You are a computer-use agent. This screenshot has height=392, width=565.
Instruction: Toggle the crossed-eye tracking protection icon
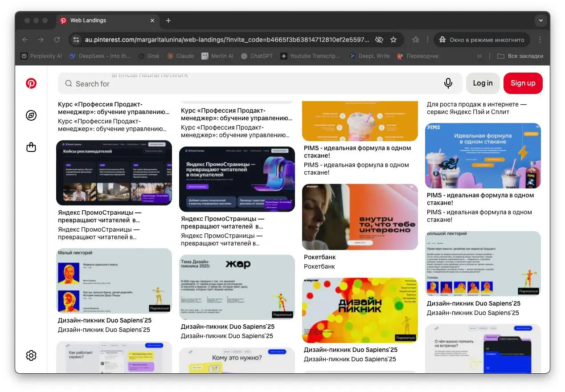click(379, 40)
